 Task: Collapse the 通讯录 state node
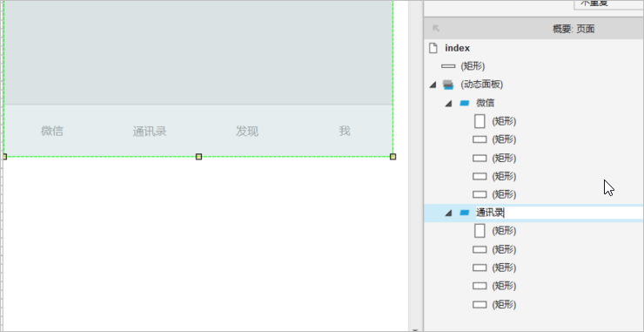(x=448, y=213)
